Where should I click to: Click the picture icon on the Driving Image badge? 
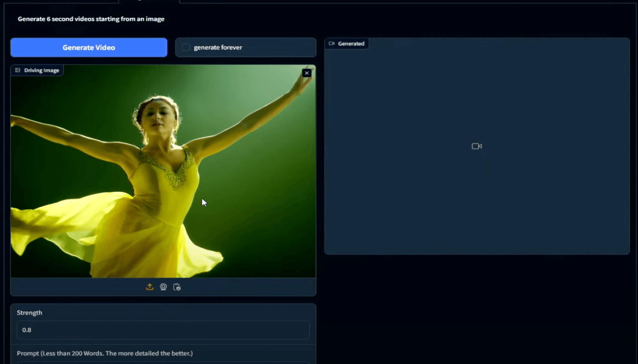click(18, 70)
